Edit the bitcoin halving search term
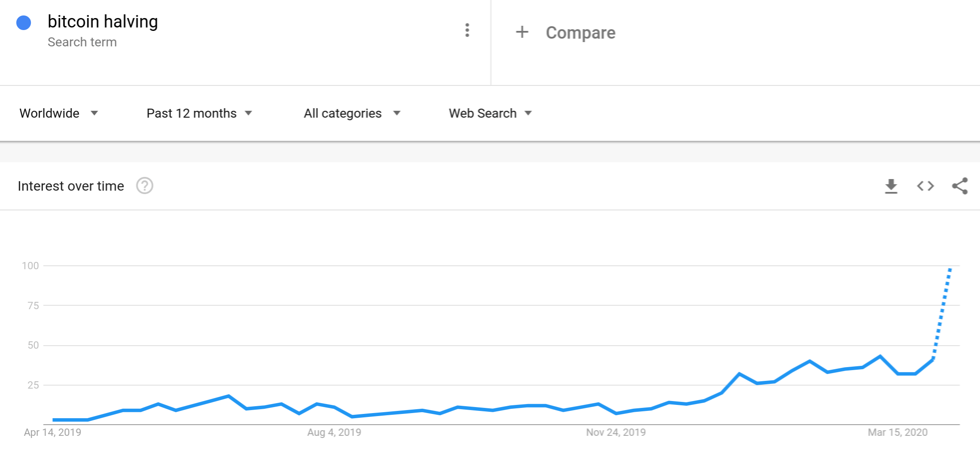Viewport: 980px width, 456px height. 103,21
